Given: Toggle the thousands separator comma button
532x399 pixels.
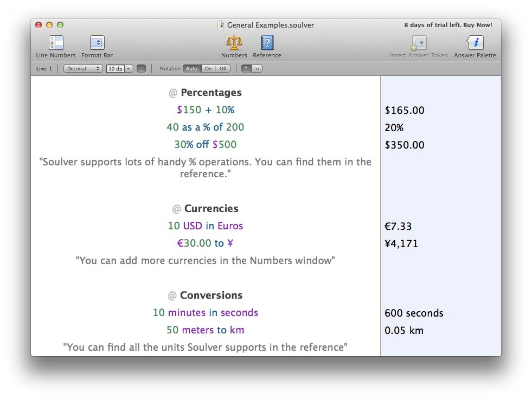Looking at the screenshot, I should tap(141, 69).
